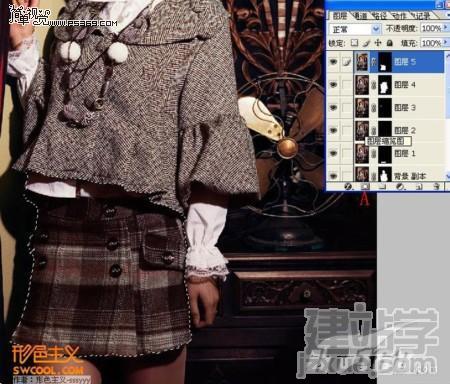This screenshot has height=384, width=450.
Task: Toggle visibility of 图层 1
Action: point(333,153)
